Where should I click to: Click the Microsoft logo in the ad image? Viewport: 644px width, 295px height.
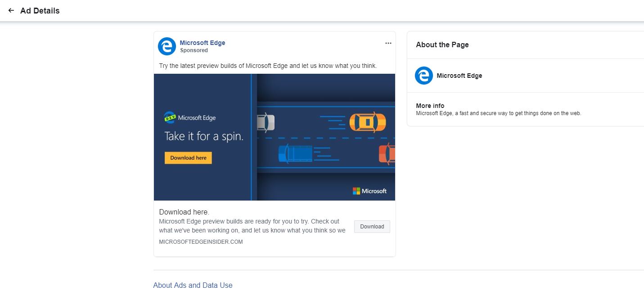click(x=369, y=191)
